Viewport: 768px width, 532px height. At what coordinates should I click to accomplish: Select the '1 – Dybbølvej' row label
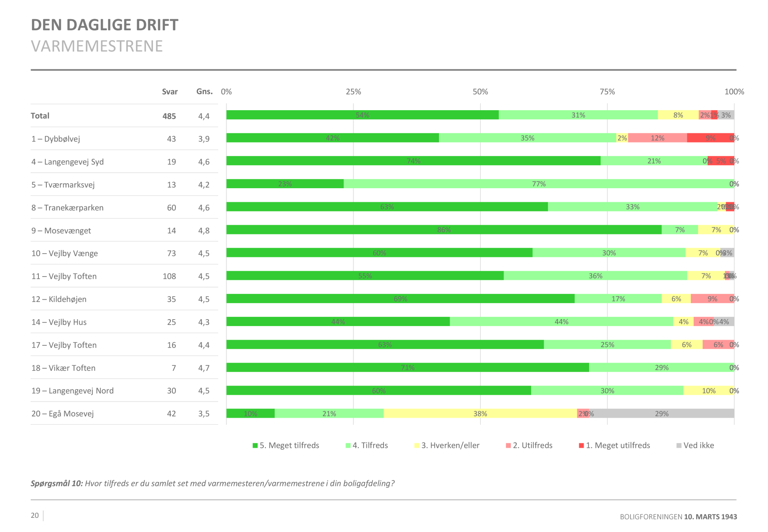pos(56,139)
